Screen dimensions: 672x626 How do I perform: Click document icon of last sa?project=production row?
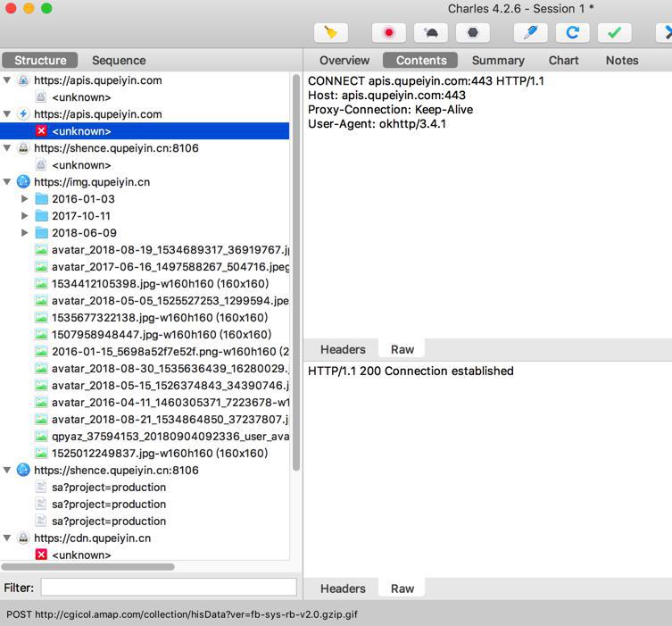[x=41, y=521]
